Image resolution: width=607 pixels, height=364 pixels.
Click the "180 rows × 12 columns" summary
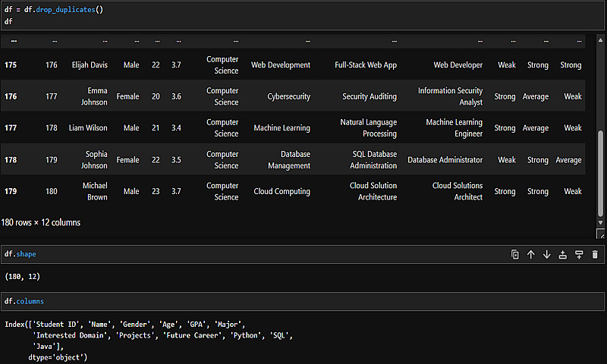(x=41, y=222)
